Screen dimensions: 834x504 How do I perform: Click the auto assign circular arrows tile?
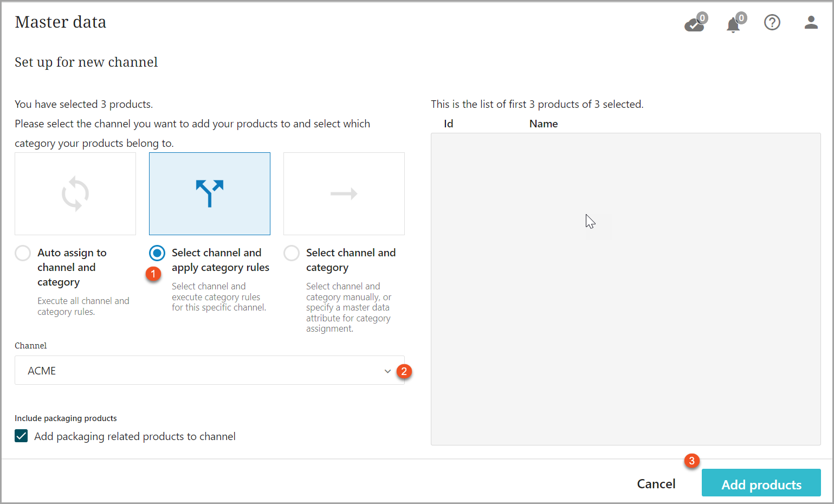75,193
